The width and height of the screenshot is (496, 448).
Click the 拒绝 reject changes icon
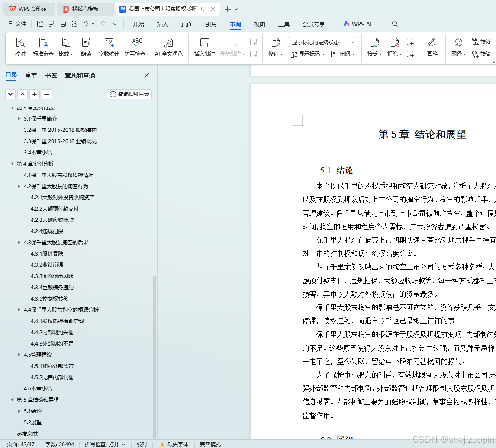tap(394, 42)
